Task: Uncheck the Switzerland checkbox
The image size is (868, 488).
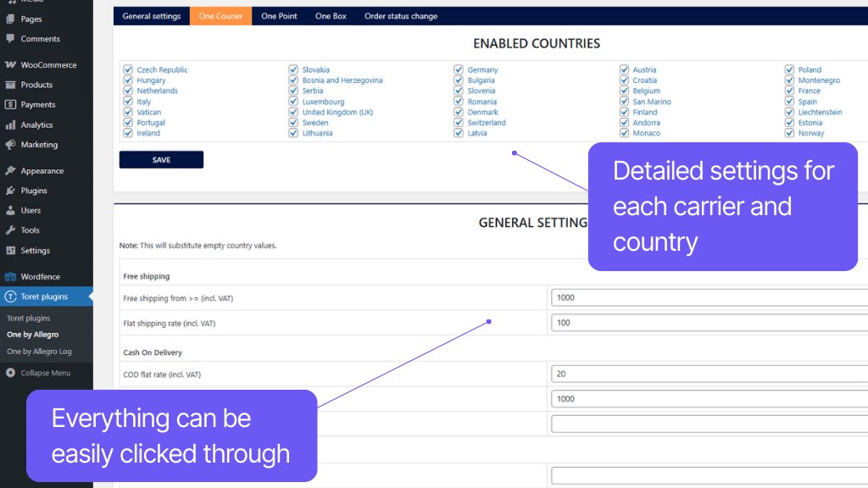Action: point(459,122)
